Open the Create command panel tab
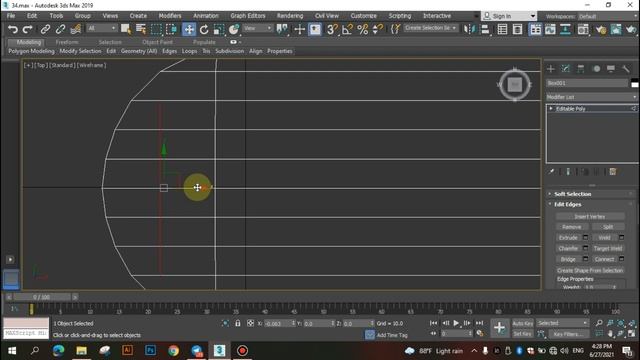The image size is (640, 360). coord(551,69)
